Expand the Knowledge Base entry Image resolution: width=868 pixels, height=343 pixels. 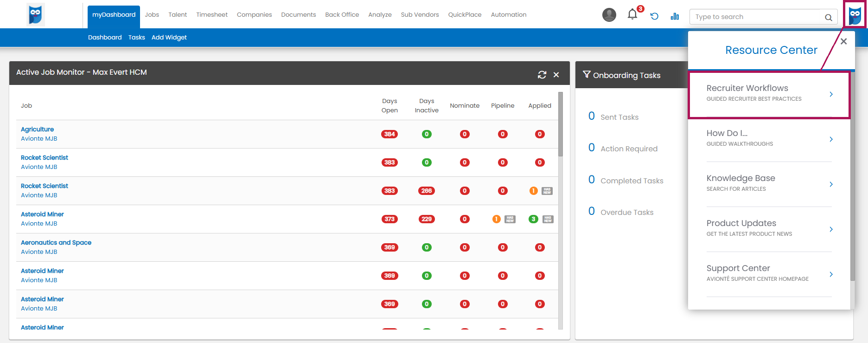click(830, 184)
